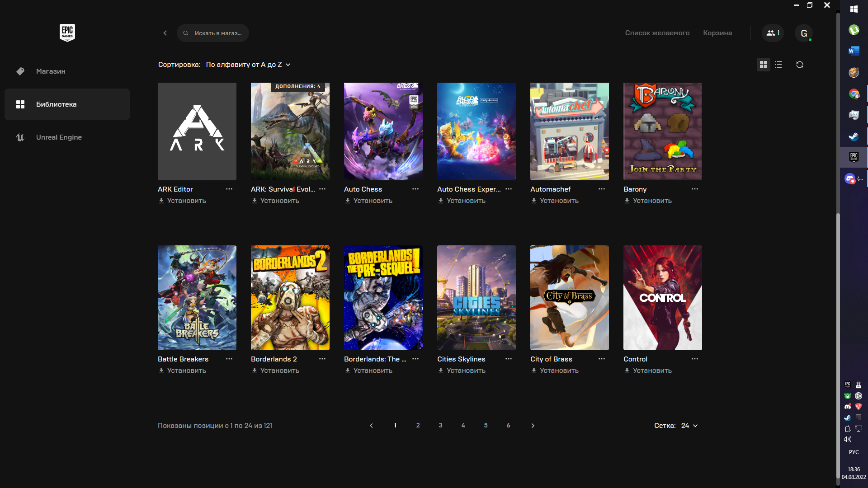Image resolution: width=868 pixels, height=488 pixels.
Task: Switch to list view layout
Action: coord(778,65)
